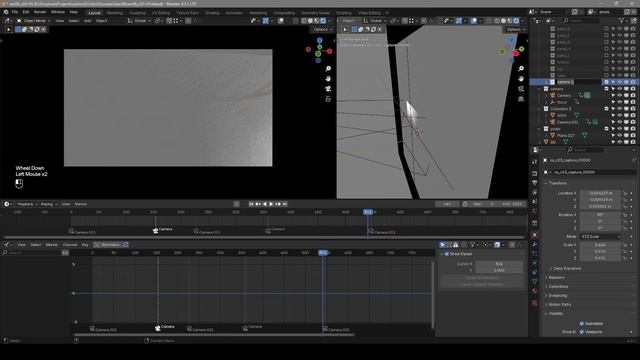Screen dimensions: 640x360
Task: Open the Marker menu in timeline header
Action: 81,204
